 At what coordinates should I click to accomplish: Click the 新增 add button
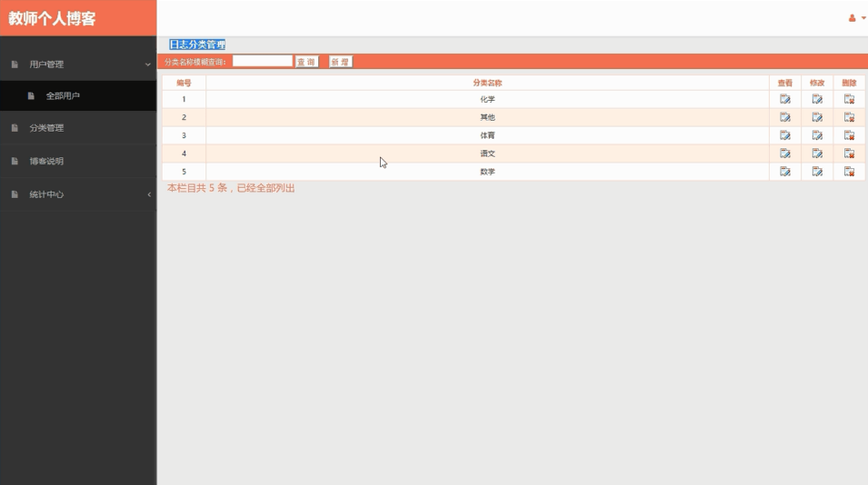coord(341,62)
